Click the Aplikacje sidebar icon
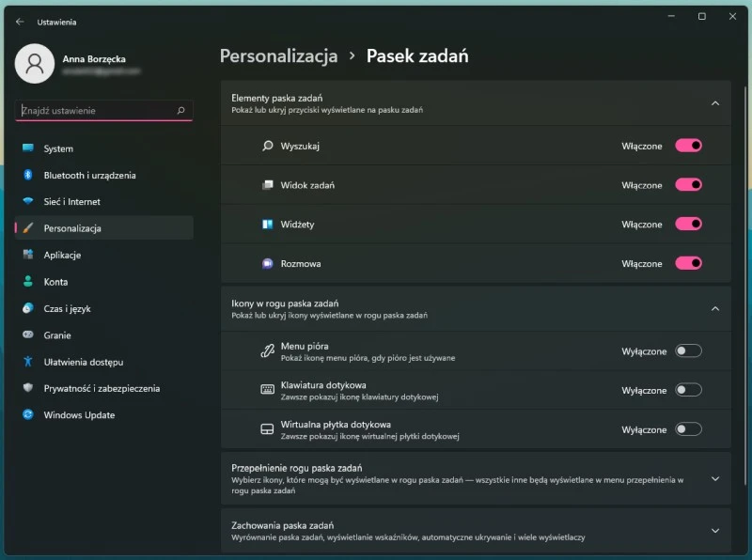 [26, 255]
